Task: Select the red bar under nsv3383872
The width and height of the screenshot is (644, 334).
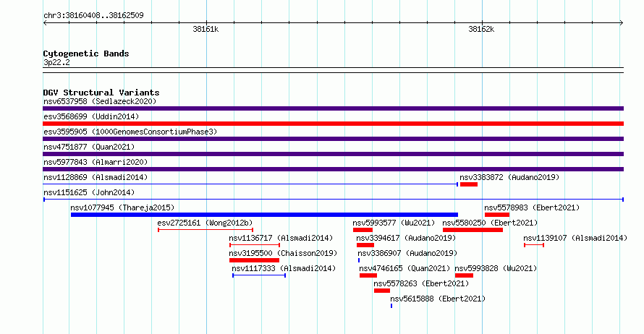Action: [x=469, y=184]
